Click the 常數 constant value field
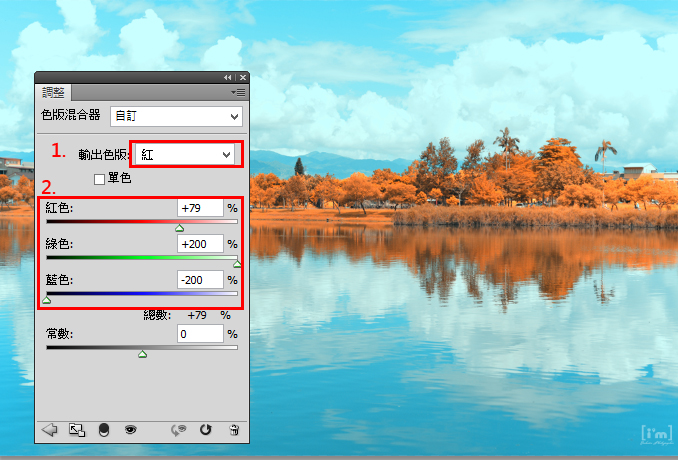 (200, 334)
